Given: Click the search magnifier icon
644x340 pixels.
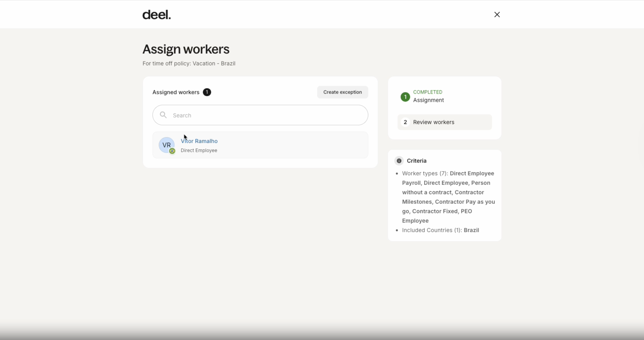Looking at the screenshot, I should 163,115.
